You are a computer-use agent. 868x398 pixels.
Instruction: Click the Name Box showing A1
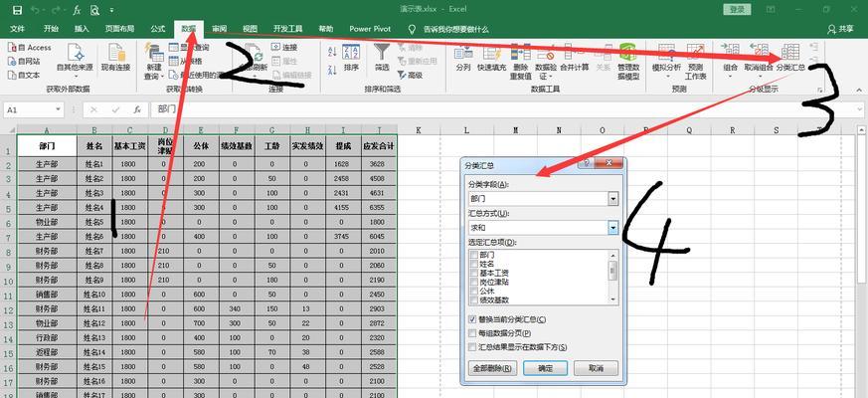point(28,109)
